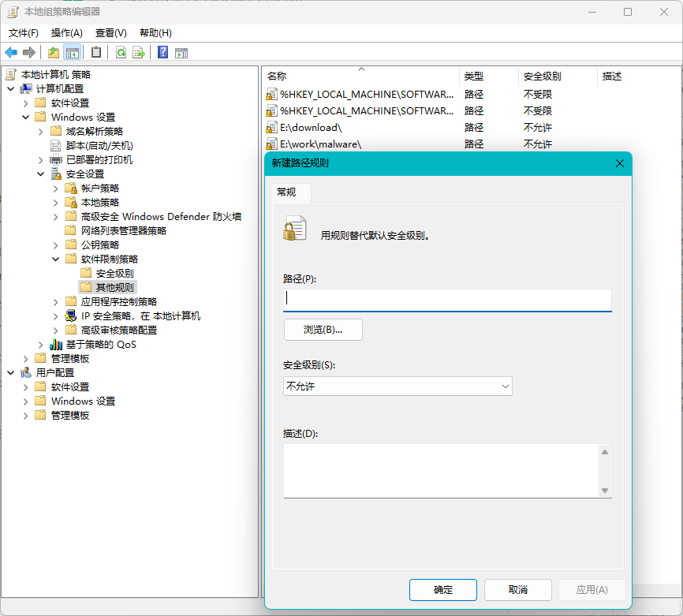The image size is (683, 616).
Task: Click the 确定 button
Action: 443,590
